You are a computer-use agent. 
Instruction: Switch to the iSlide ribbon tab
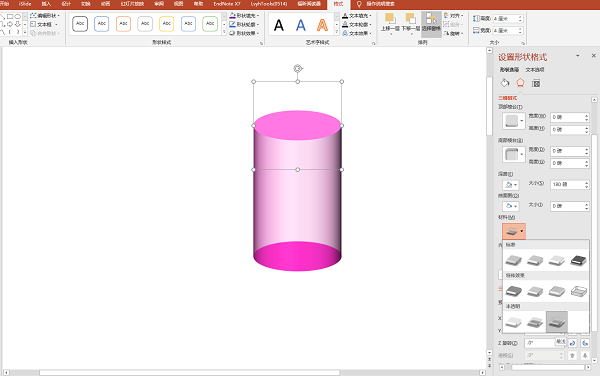coord(25,4)
